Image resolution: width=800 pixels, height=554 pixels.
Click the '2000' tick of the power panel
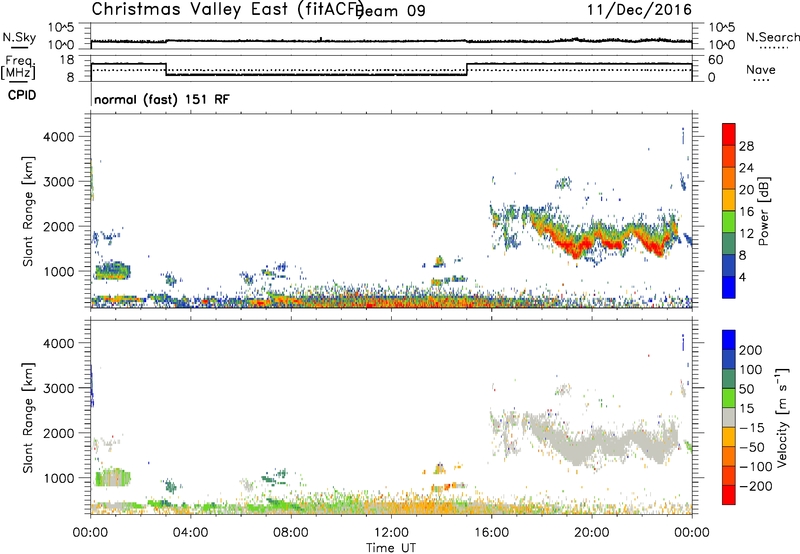coord(59,226)
